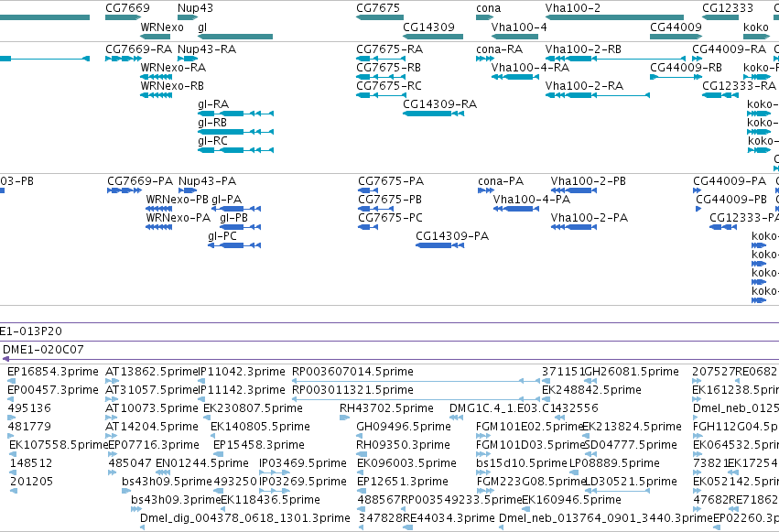Select the CG7669-PA protein
The image size is (779, 532).
(x=124, y=190)
